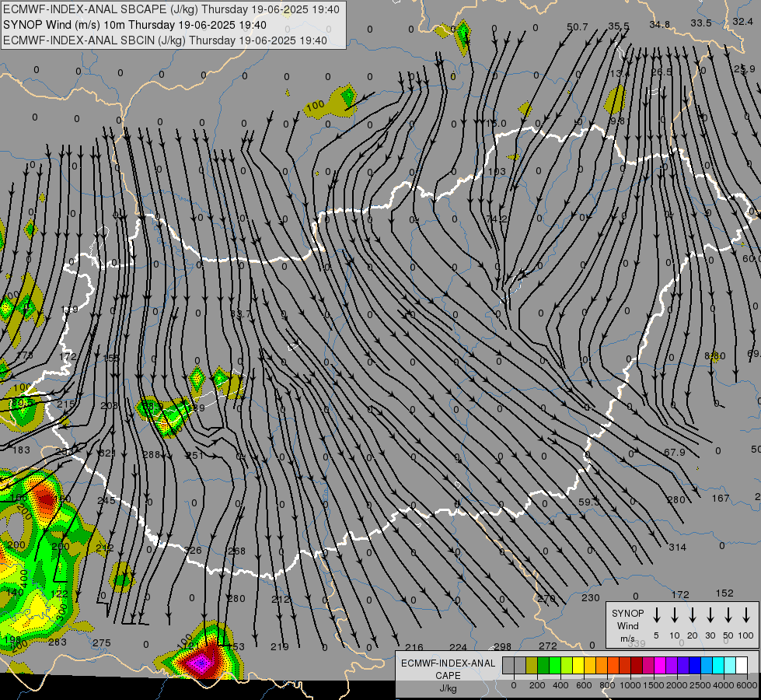Pick the dark red 1000 CAPE legend swatch
The height and width of the screenshot is (700, 761).
point(637,666)
